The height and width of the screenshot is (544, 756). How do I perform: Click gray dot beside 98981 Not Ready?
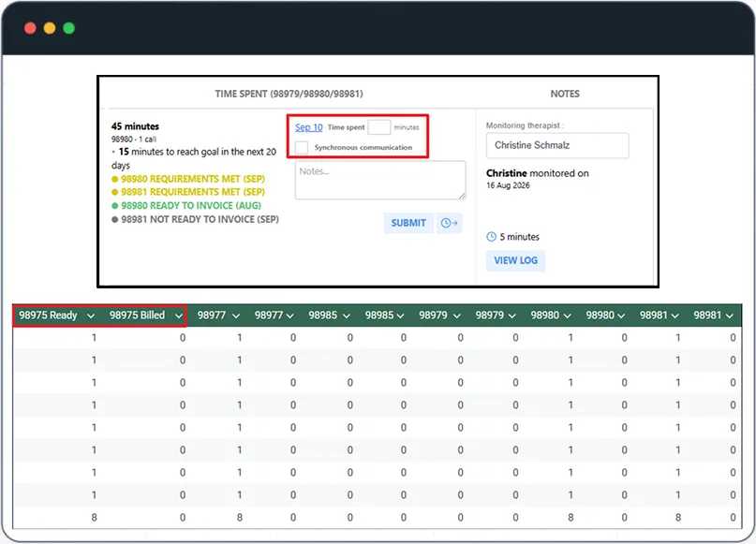tap(114, 220)
